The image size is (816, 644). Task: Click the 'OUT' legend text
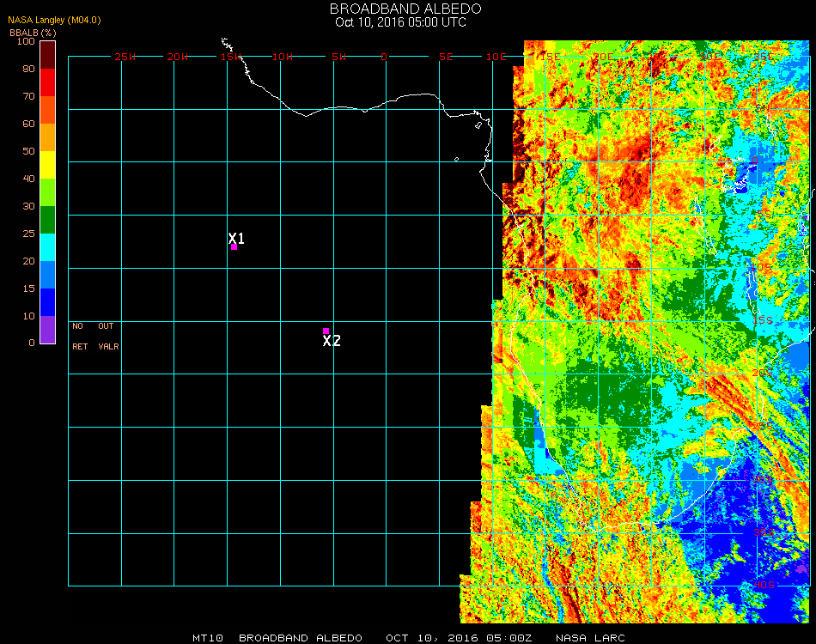coord(106,326)
